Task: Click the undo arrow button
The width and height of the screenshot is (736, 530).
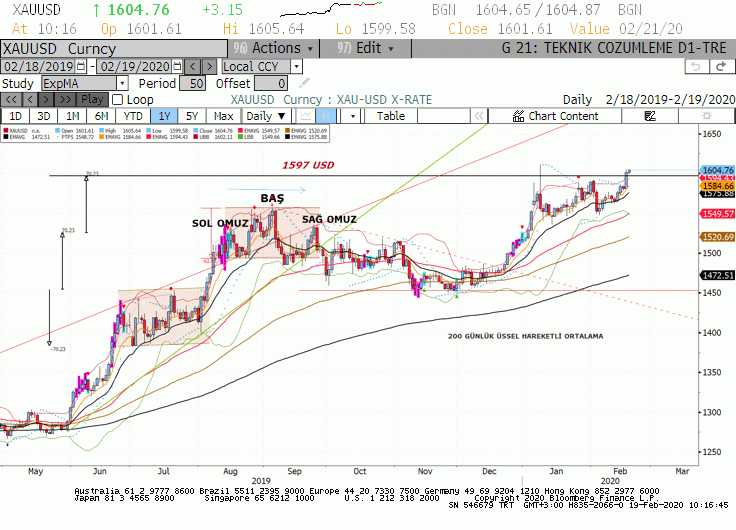Action: point(696,67)
